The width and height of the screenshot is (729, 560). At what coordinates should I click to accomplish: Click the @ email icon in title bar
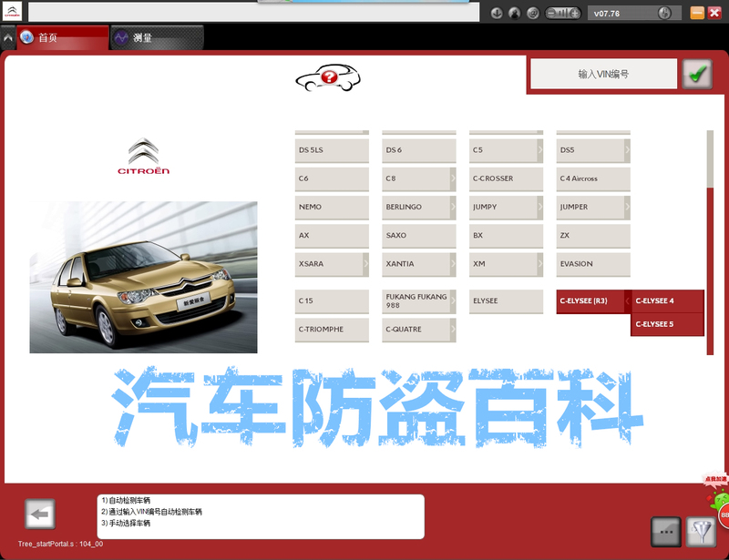pyautogui.click(x=533, y=13)
